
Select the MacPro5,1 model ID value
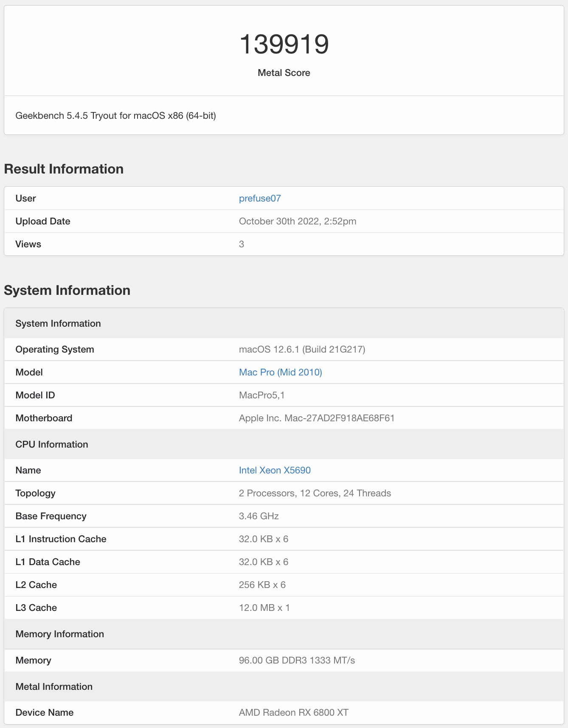[262, 395]
